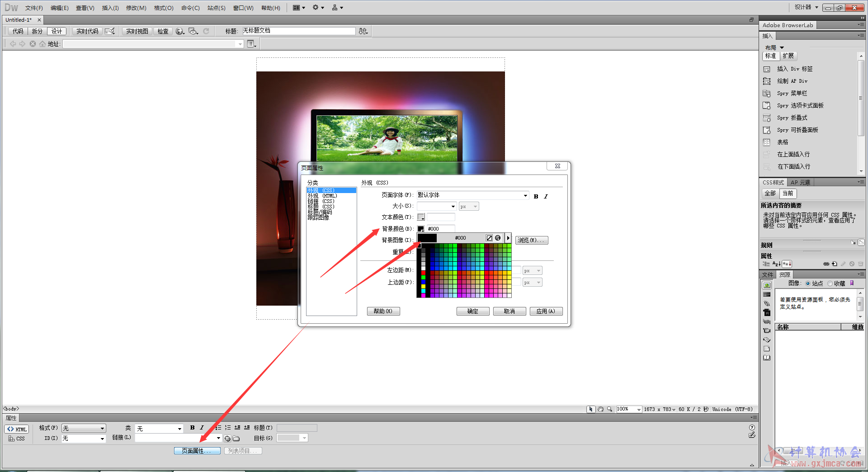
Task: Click the Draw AP Div icon
Action: tap(767, 81)
